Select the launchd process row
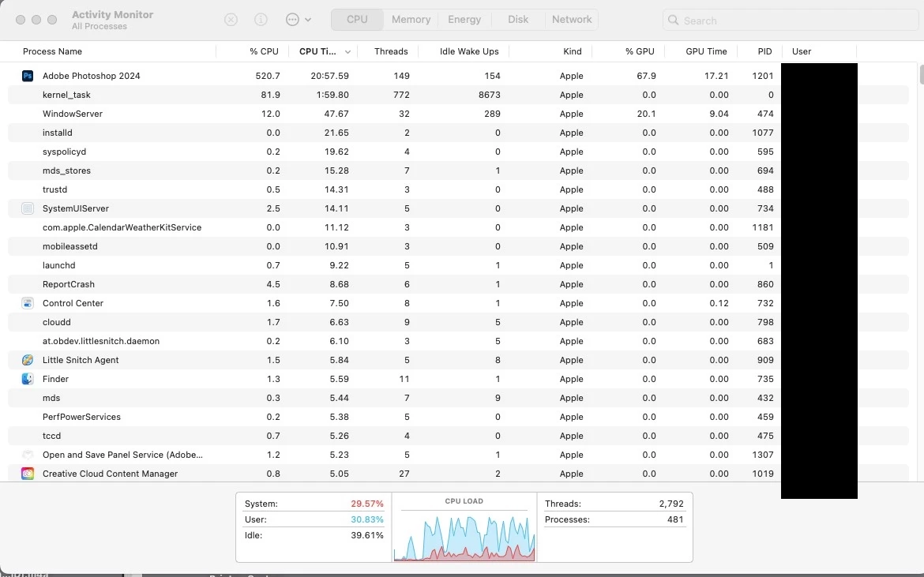The height and width of the screenshot is (577, 924). click(458, 265)
